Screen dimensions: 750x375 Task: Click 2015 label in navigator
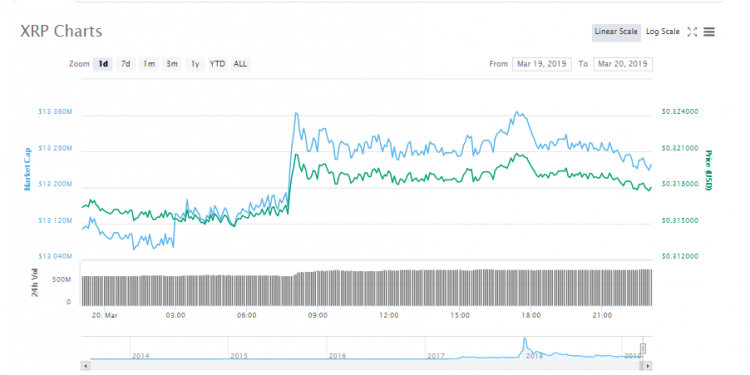point(239,356)
